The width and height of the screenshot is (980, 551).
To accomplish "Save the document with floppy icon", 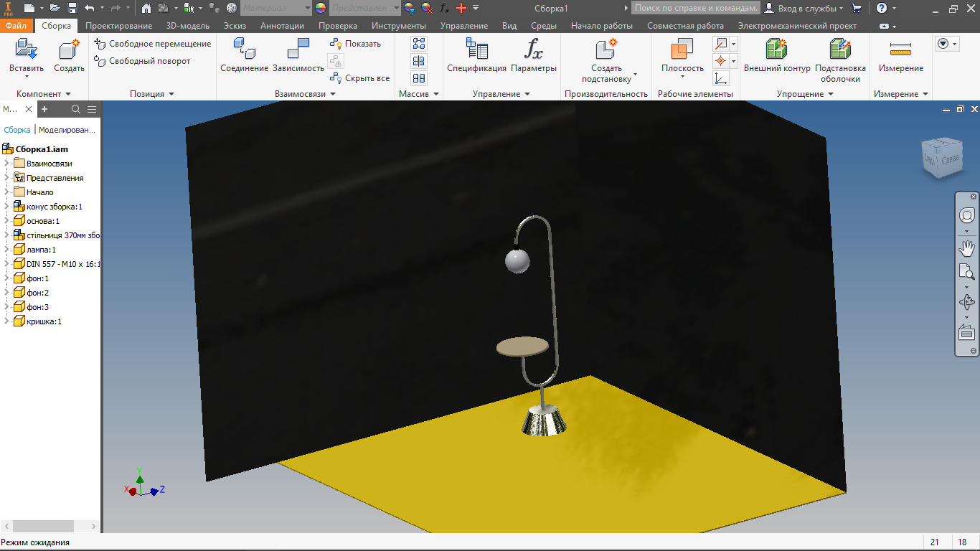I will click(x=72, y=9).
